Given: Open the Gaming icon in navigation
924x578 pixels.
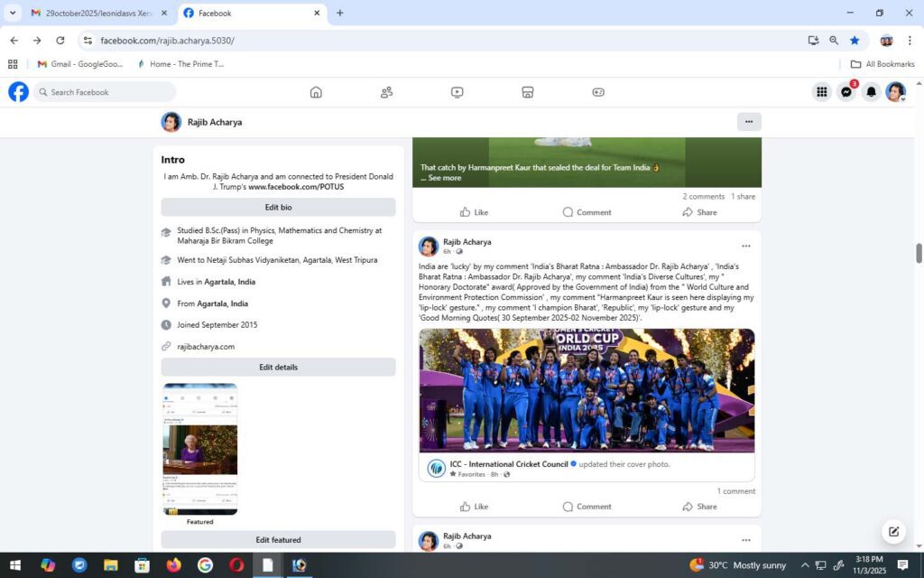Looking at the screenshot, I should [x=598, y=92].
